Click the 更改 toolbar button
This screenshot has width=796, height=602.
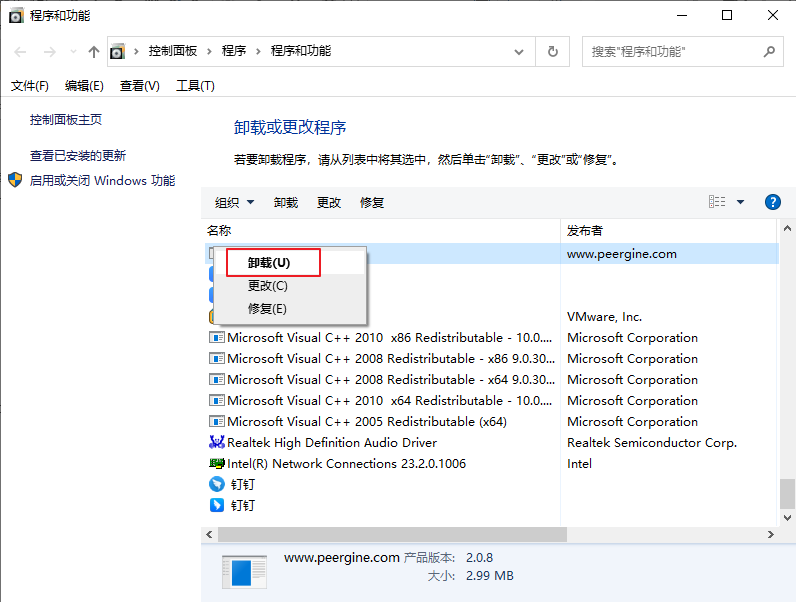pyautogui.click(x=329, y=203)
